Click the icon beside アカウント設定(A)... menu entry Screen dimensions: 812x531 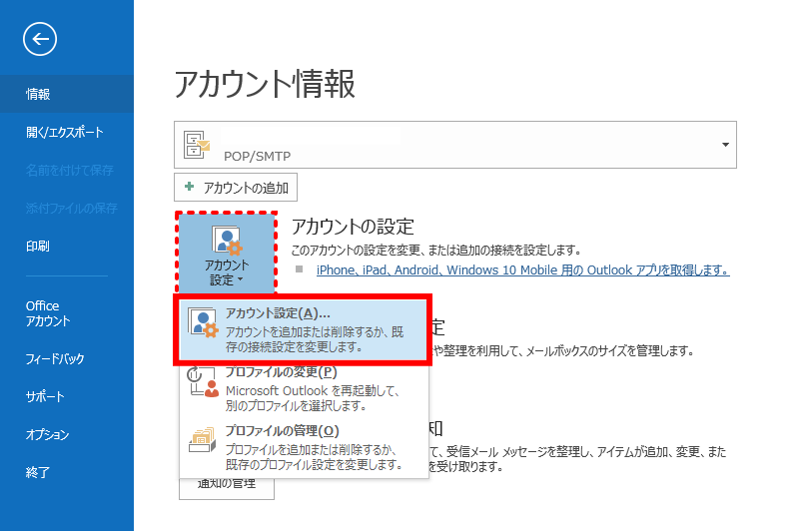(203, 323)
